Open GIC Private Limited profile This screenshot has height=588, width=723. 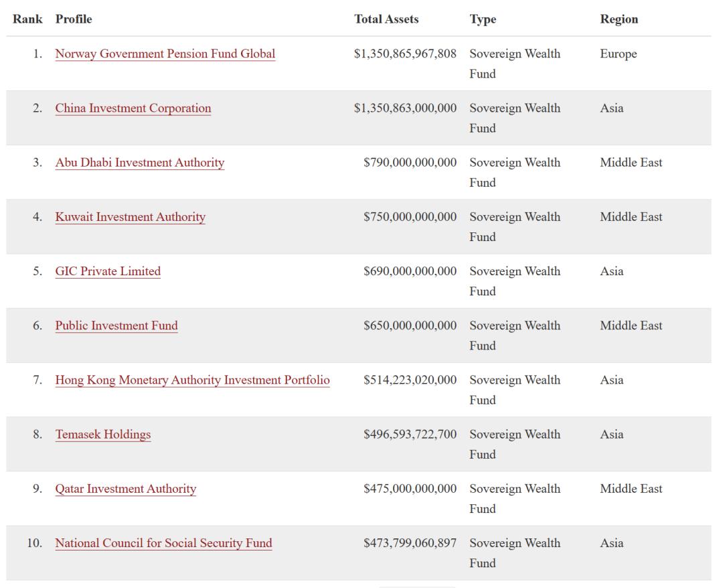tap(108, 271)
